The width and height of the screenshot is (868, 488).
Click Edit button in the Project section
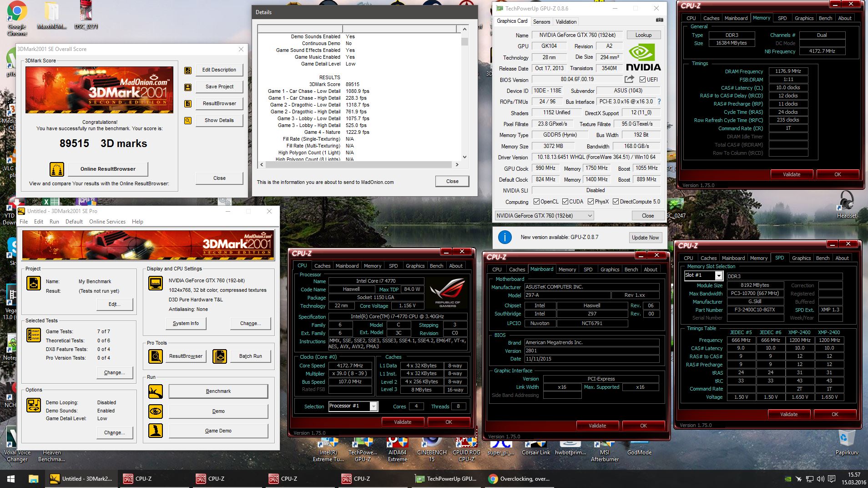pos(115,304)
